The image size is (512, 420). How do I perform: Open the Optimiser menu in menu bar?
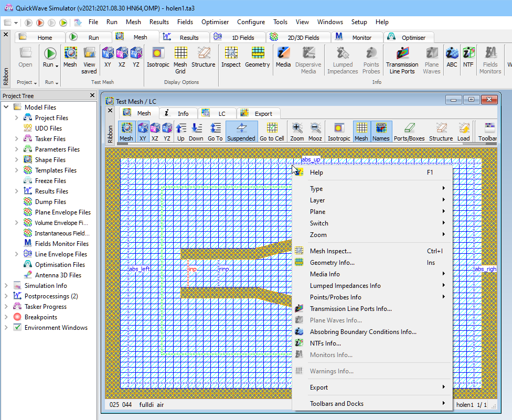(215, 22)
